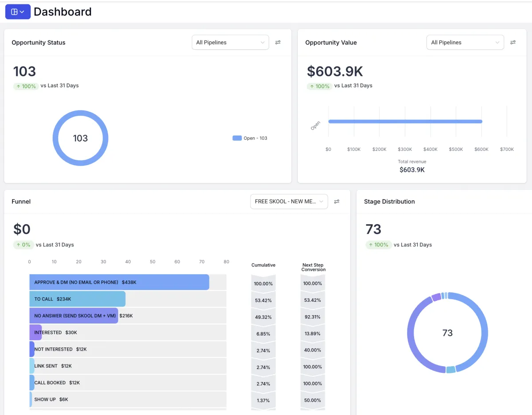Click the 53.42% cumulative conversion value
This screenshot has height=415, width=532.
[x=263, y=300]
